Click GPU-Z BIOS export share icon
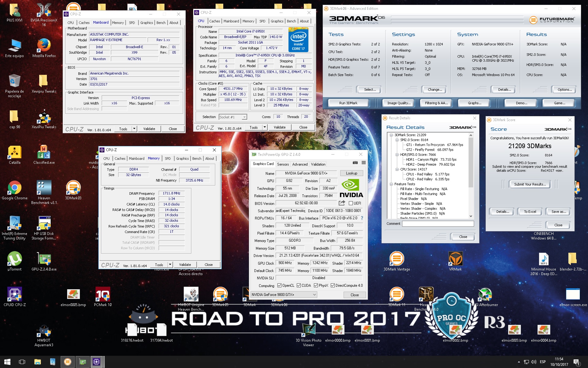 tap(342, 203)
